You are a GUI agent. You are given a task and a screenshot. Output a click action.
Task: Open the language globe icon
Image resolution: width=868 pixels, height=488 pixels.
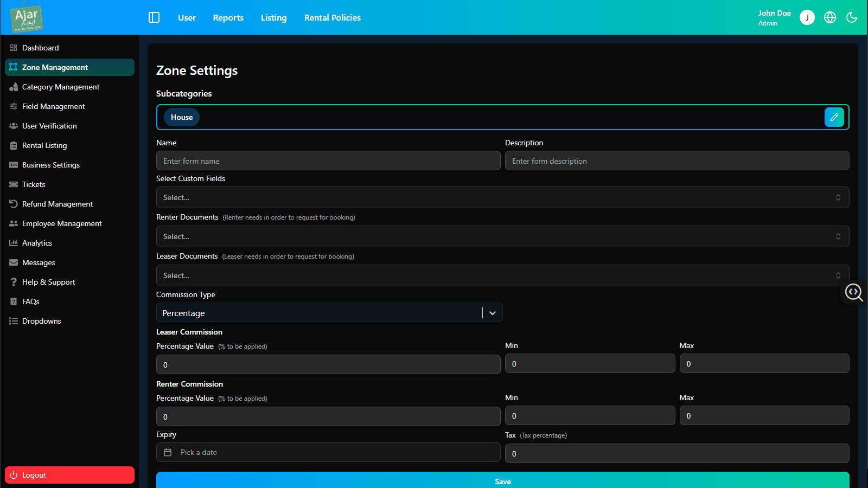pyautogui.click(x=830, y=17)
